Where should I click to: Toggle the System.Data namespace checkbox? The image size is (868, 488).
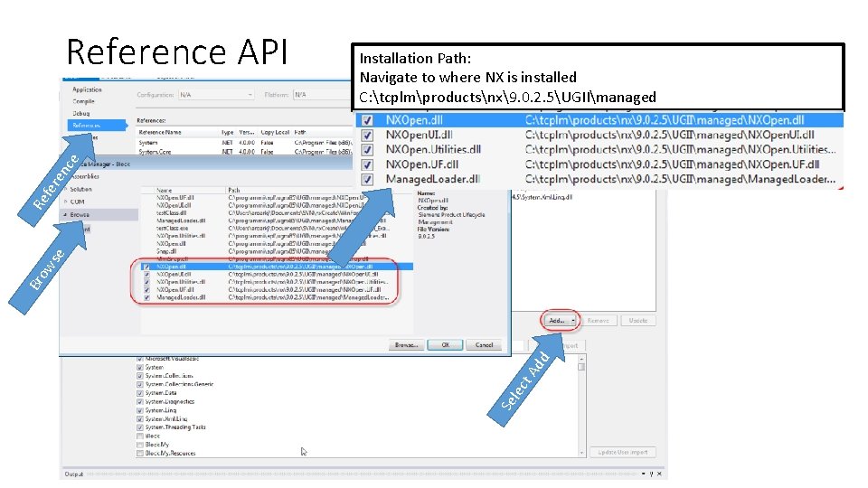point(140,393)
